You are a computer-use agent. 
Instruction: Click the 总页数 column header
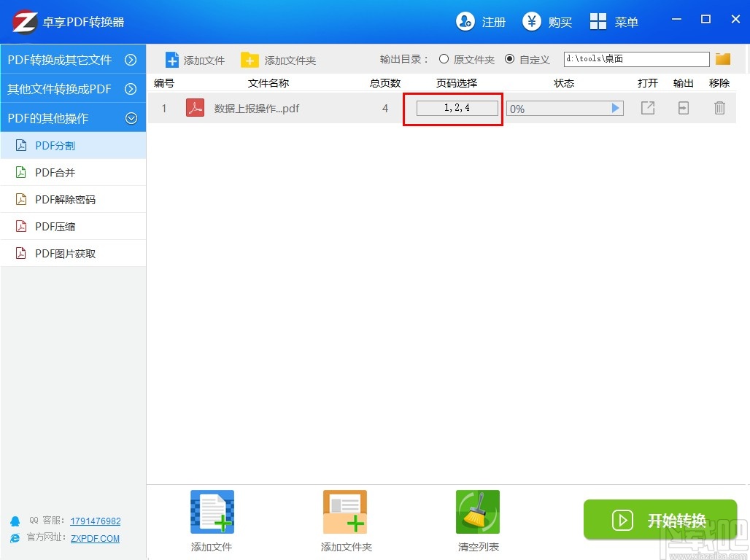(x=385, y=83)
